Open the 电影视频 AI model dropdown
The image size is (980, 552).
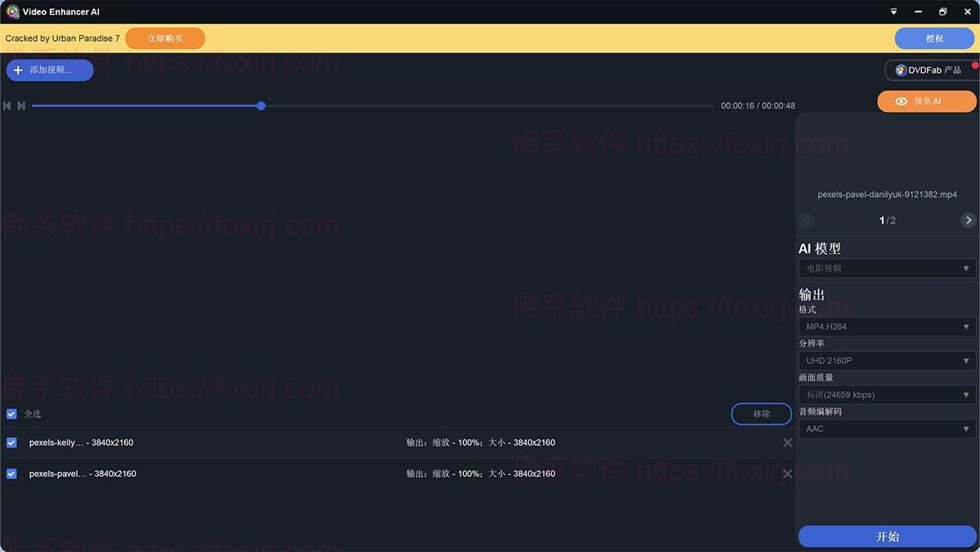pos(886,269)
